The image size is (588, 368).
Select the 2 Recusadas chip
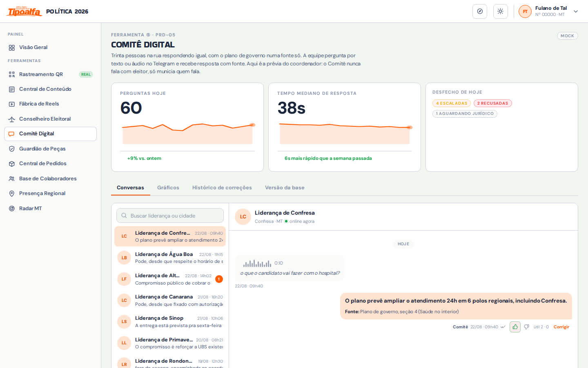493,103
